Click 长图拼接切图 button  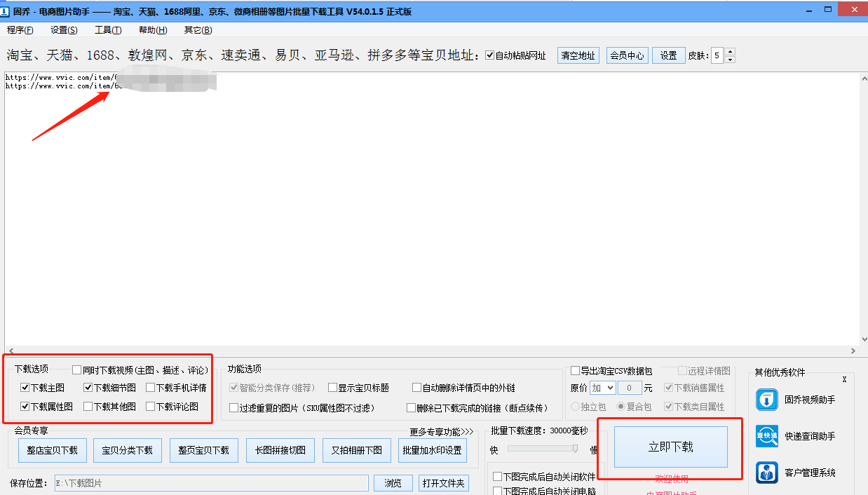[x=280, y=450]
